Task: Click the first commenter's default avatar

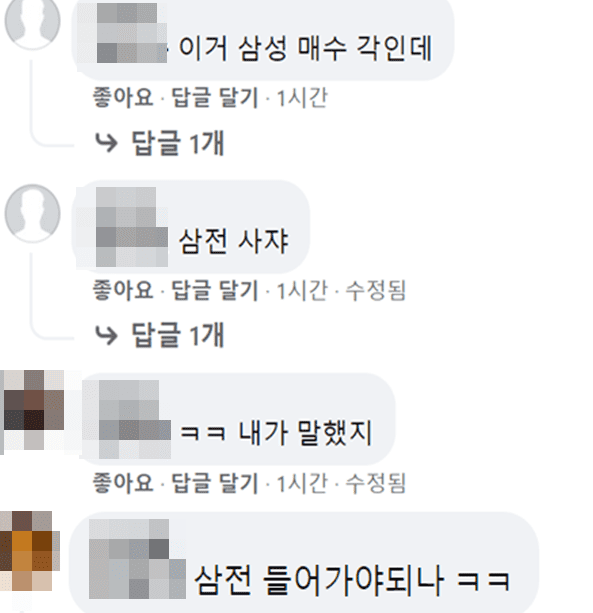Action: [32, 22]
